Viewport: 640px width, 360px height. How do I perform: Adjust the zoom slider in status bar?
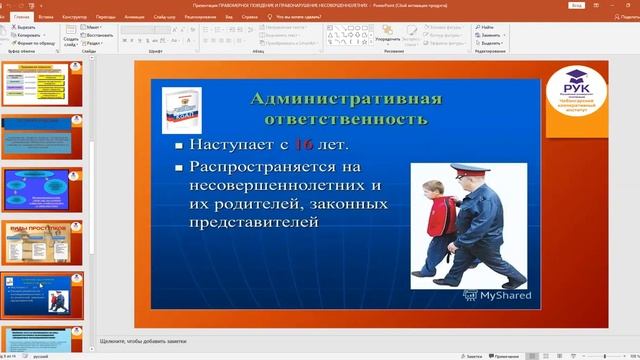(x=604, y=356)
